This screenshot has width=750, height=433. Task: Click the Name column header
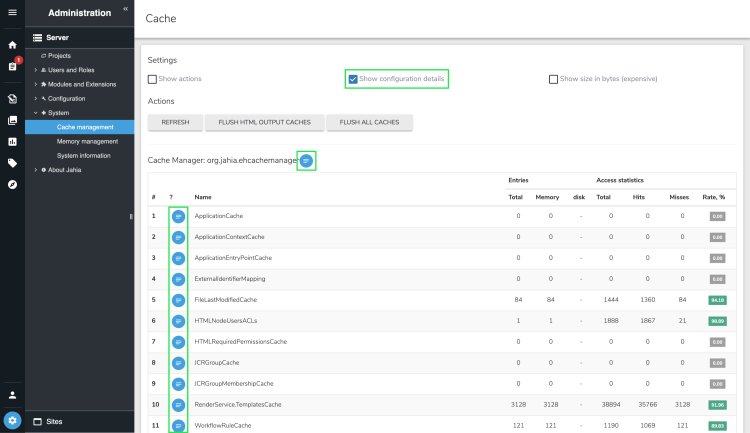point(203,197)
